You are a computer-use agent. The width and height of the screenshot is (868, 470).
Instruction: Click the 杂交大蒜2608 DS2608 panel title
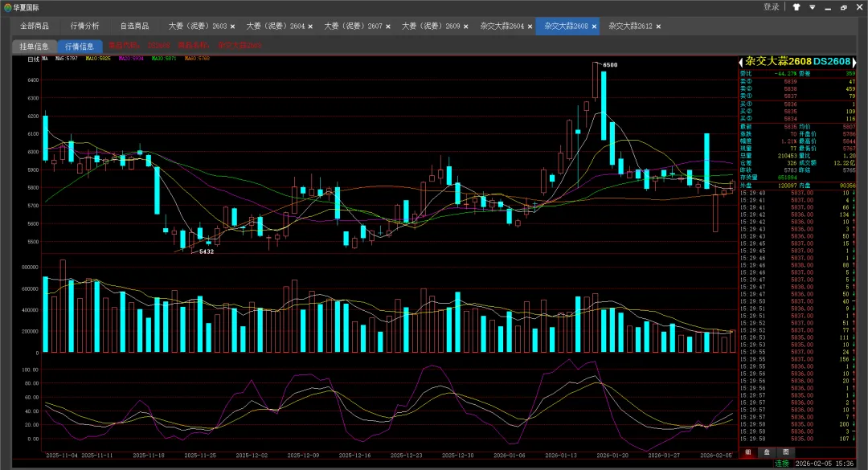(797, 61)
